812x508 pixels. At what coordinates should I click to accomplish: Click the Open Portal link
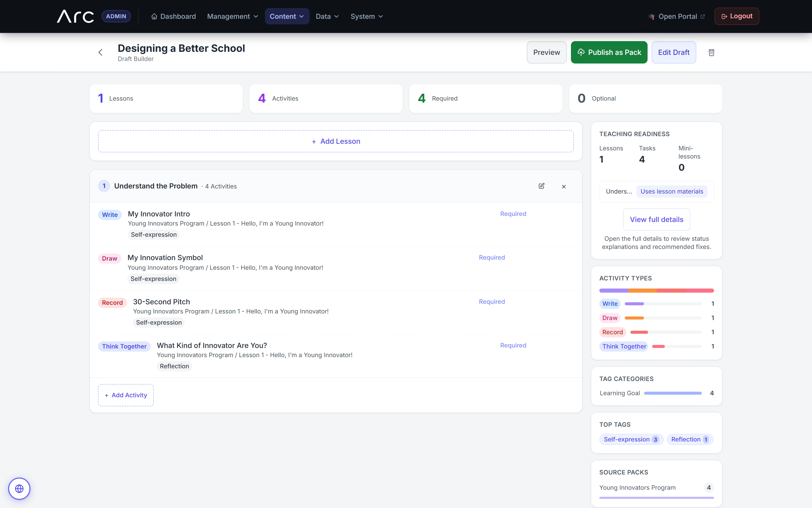point(676,16)
